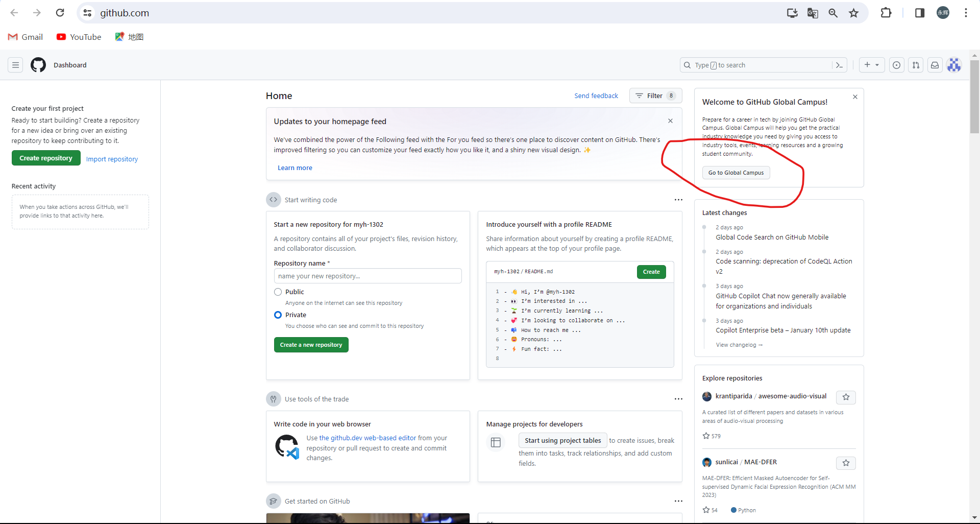The width and height of the screenshot is (980, 524).
Task: Dismiss the homepage feed updates notice
Action: [670, 121]
